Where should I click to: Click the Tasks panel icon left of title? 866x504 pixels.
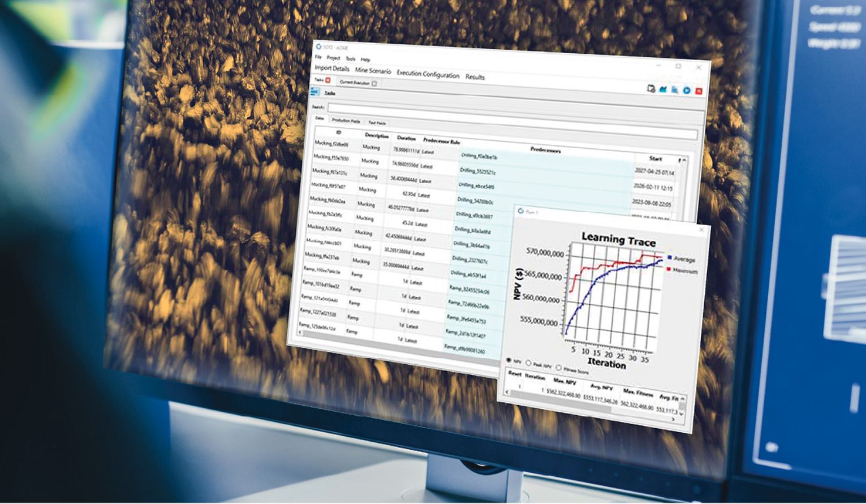point(314,92)
